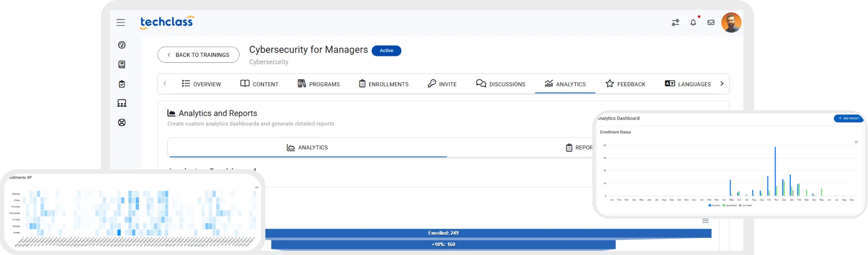
Task: Switch to the Languages tab
Action: tap(688, 84)
